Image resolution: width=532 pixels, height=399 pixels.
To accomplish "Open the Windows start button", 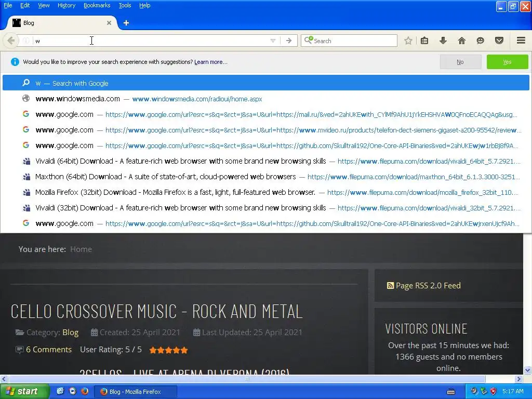I will click(24, 392).
